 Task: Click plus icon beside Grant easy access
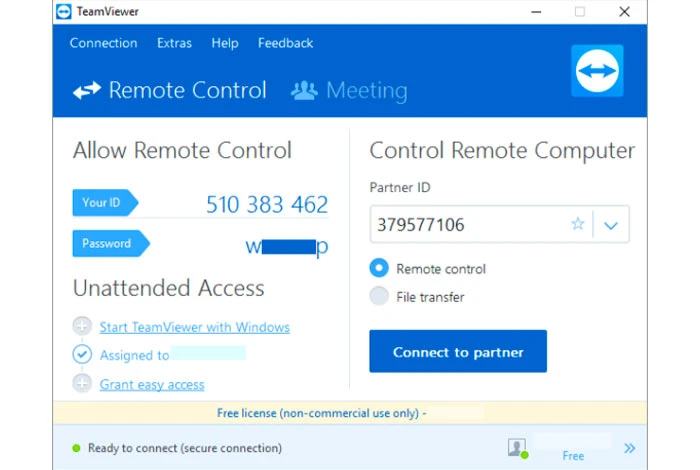82,383
